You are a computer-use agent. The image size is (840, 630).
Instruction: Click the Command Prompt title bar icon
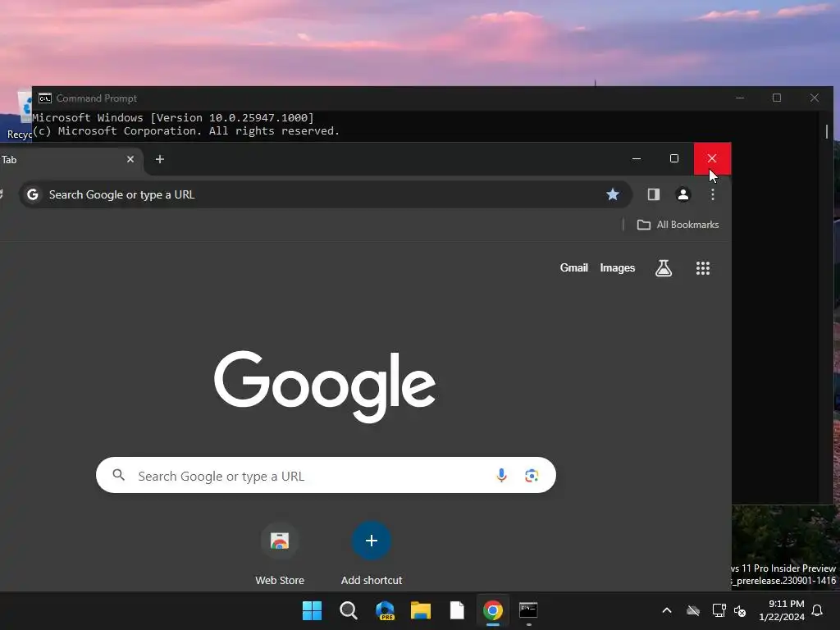[x=45, y=98]
